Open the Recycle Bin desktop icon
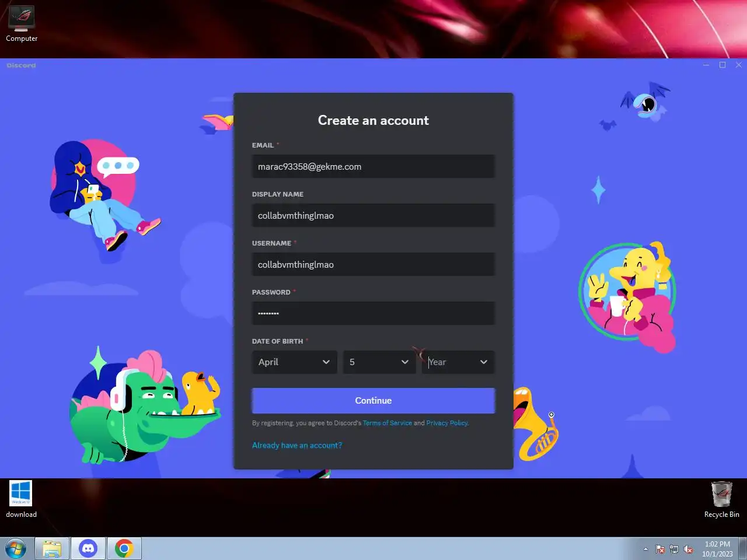 click(x=721, y=499)
